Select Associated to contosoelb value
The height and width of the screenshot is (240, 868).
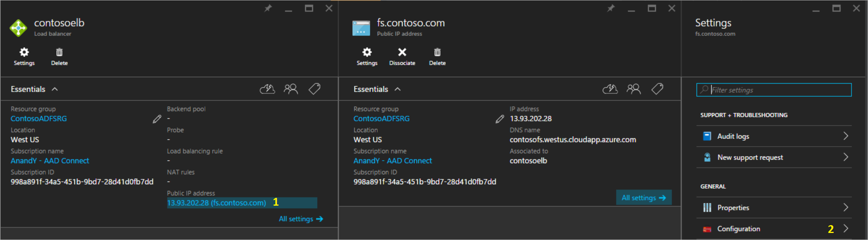[528, 161]
